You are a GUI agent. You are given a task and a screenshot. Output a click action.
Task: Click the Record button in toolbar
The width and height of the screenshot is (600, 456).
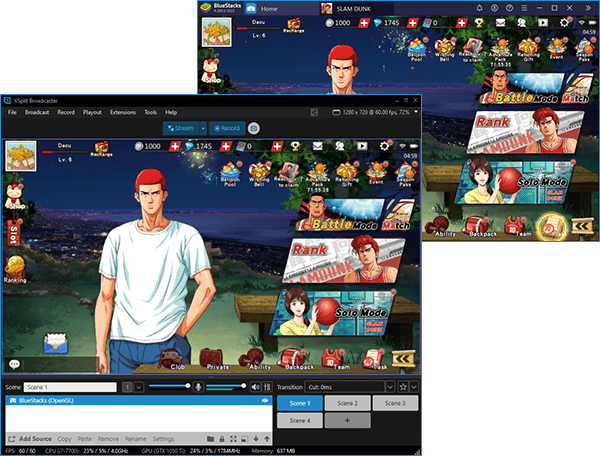(227, 128)
